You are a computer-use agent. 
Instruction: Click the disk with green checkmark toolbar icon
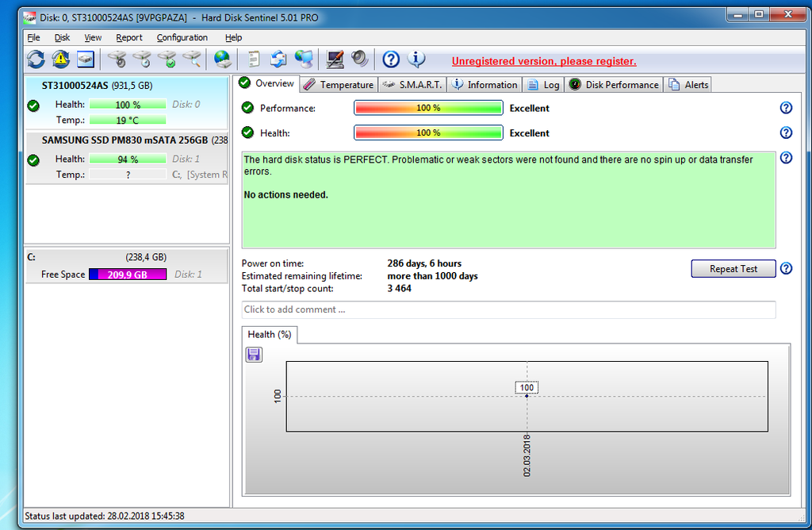[167, 59]
